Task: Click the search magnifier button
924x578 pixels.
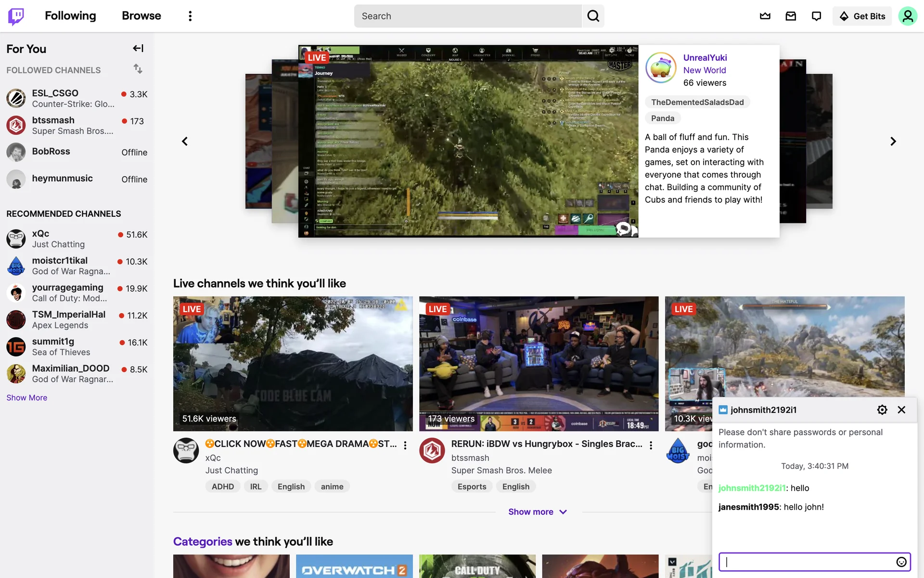Action: coord(593,16)
